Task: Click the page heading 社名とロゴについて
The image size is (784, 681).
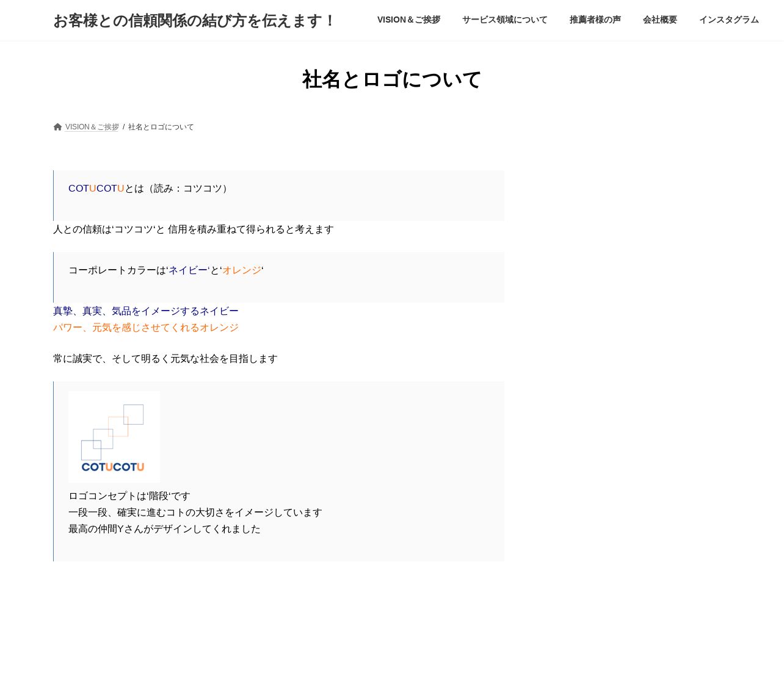Action: coord(392,79)
